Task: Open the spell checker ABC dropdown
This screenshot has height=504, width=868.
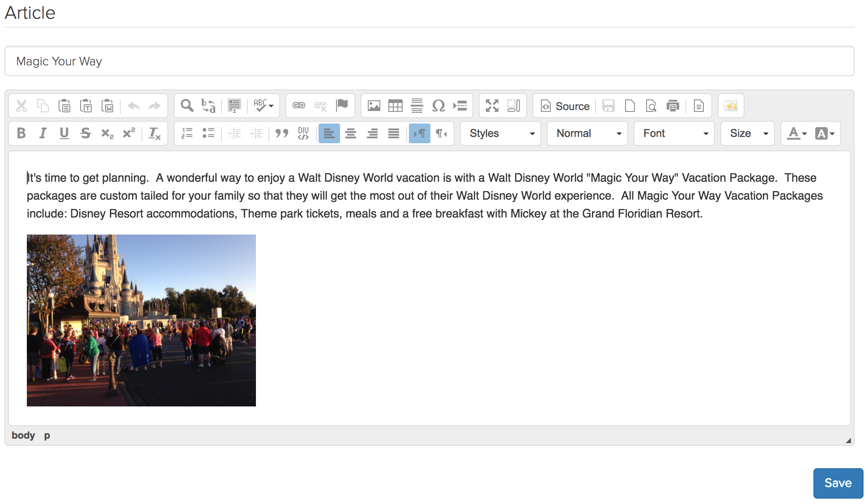Action: [x=264, y=106]
